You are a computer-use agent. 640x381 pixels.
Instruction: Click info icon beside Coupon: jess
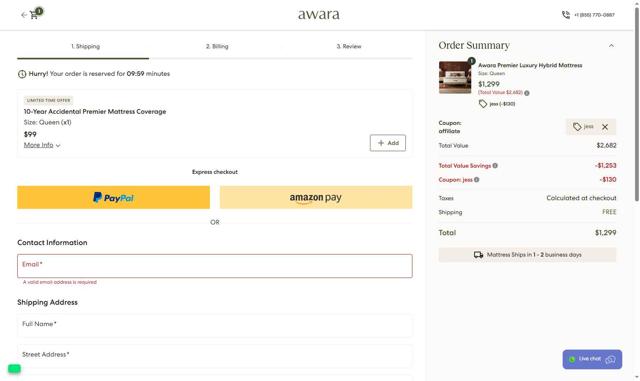(x=476, y=180)
